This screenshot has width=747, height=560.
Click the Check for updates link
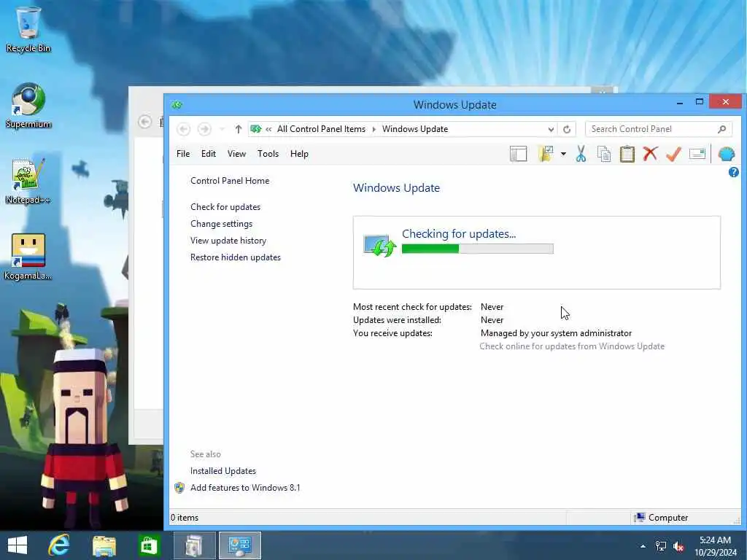pyautogui.click(x=225, y=207)
